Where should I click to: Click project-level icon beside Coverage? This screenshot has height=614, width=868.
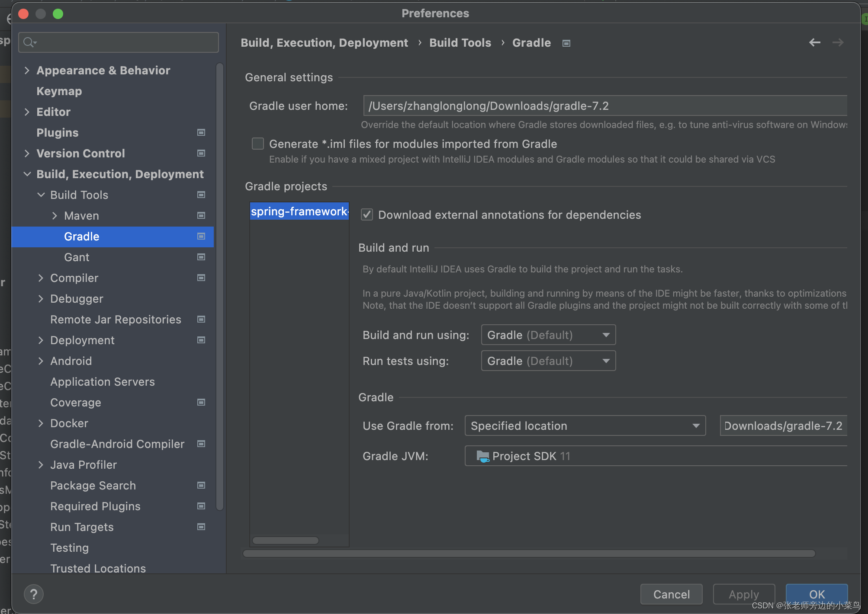(x=201, y=402)
